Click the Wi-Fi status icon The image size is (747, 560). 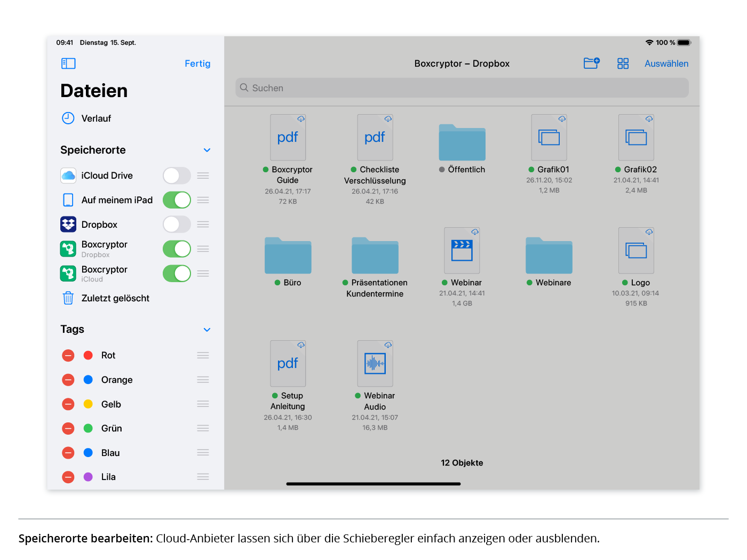point(649,43)
